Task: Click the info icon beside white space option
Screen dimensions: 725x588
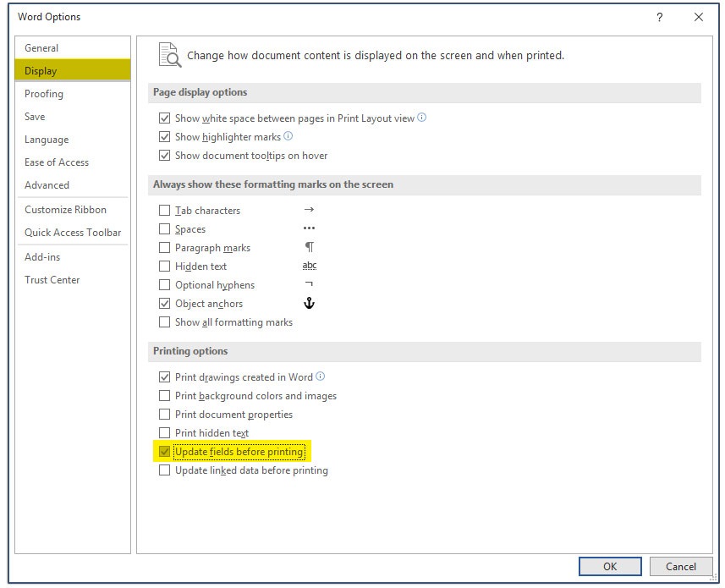Action: tap(422, 118)
